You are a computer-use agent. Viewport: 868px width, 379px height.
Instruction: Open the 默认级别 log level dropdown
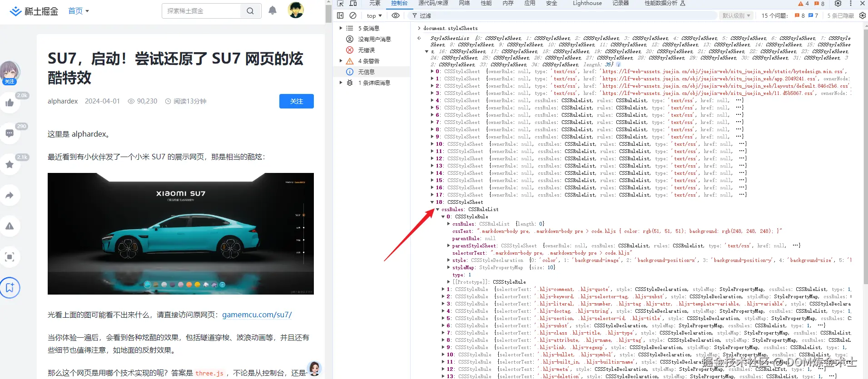pyautogui.click(x=736, y=15)
